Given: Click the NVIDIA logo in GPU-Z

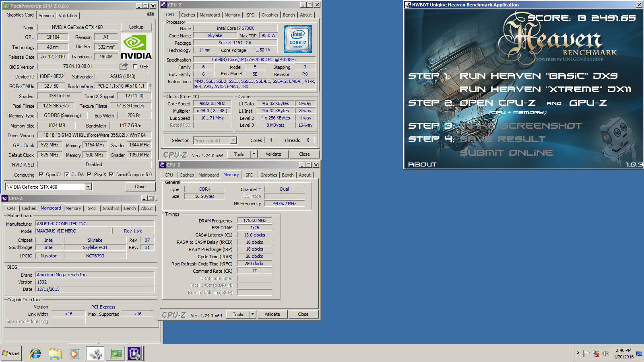Looking at the screenshot, I should [136, 47].
